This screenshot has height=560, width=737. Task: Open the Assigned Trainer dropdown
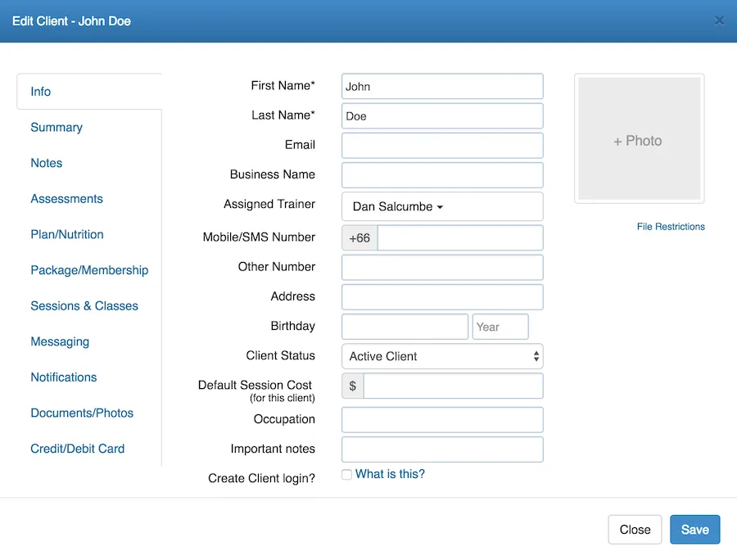tap(398, 207)
